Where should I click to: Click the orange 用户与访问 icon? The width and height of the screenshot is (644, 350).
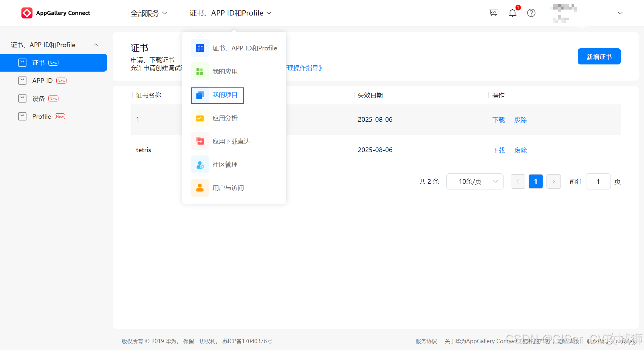coord(200,188)
